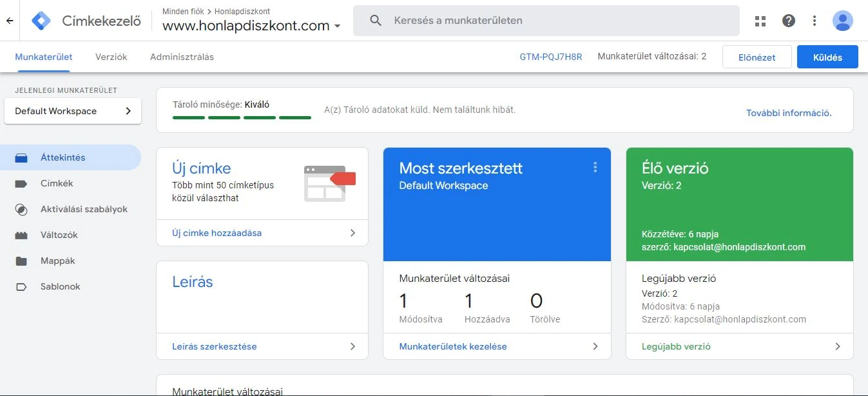Open Sablonok in the sidebar

[x=72, y=286]
